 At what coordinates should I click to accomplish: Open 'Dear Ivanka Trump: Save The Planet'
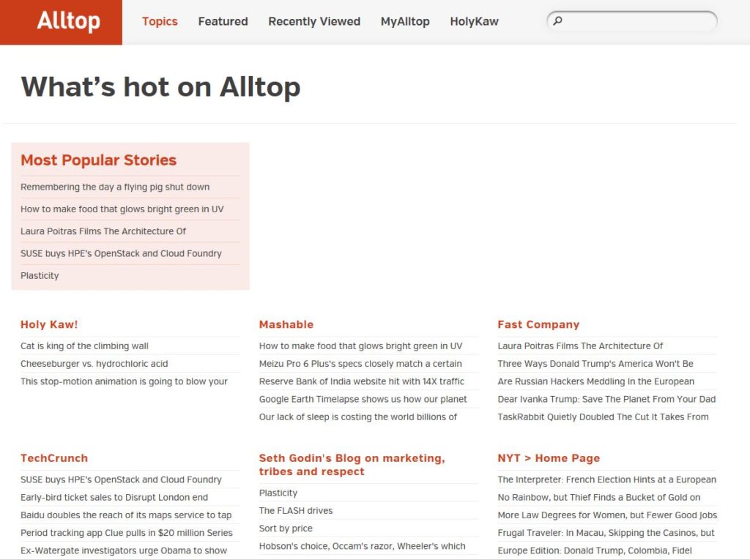tap(606, 399)
